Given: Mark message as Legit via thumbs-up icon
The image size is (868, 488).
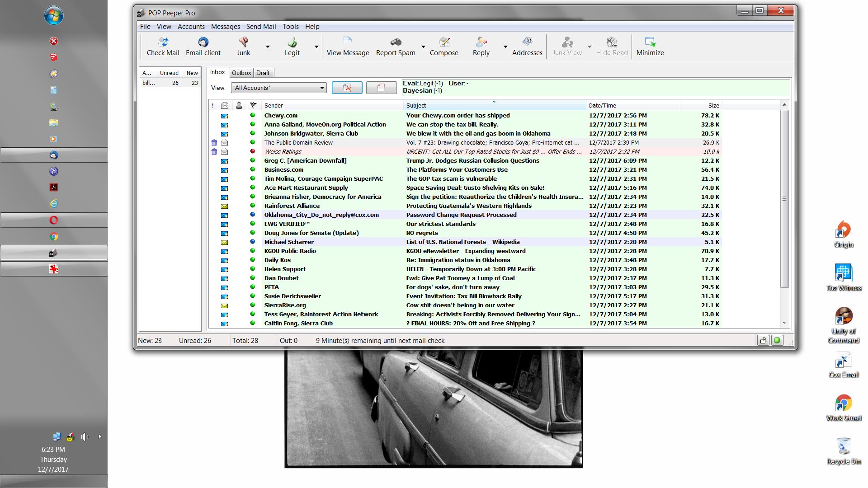Looking at the screenshot, I should point(292,47).
